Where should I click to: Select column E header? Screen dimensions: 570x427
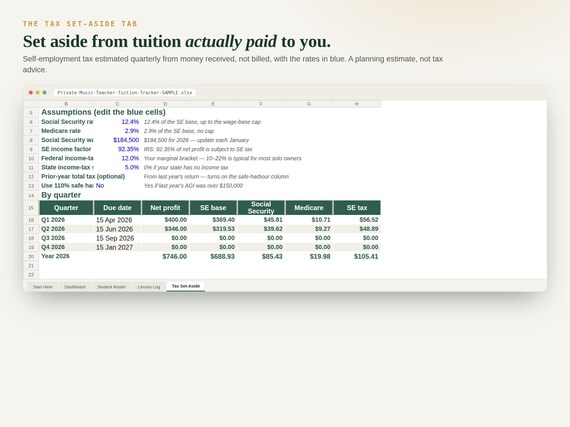213,104
